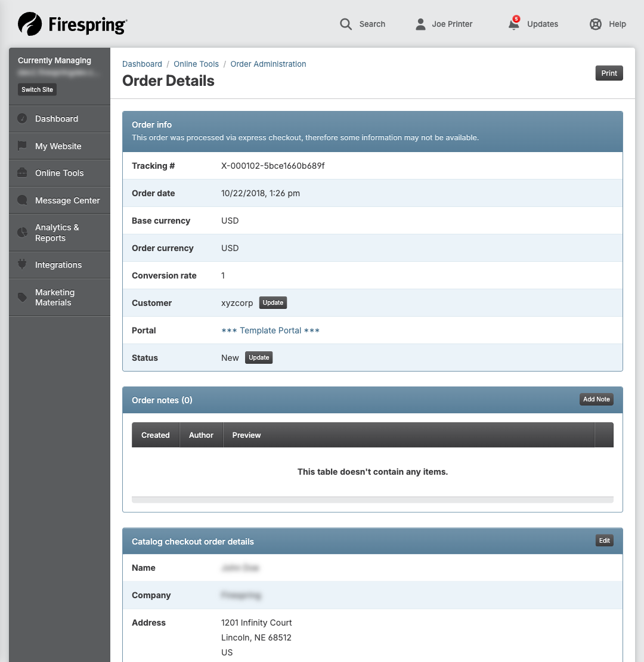
Task: Click the Order notes (0) header
Action: coord(162,400)
